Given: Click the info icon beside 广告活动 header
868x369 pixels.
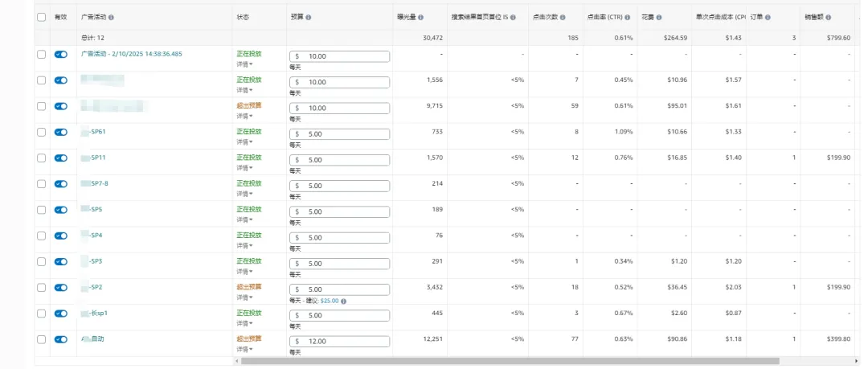Looking at the screenshot, I should 111,18.
